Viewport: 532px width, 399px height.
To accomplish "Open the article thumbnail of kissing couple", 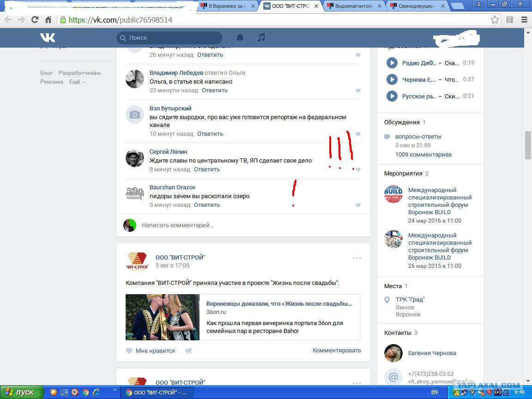I will tap(163, 317).
